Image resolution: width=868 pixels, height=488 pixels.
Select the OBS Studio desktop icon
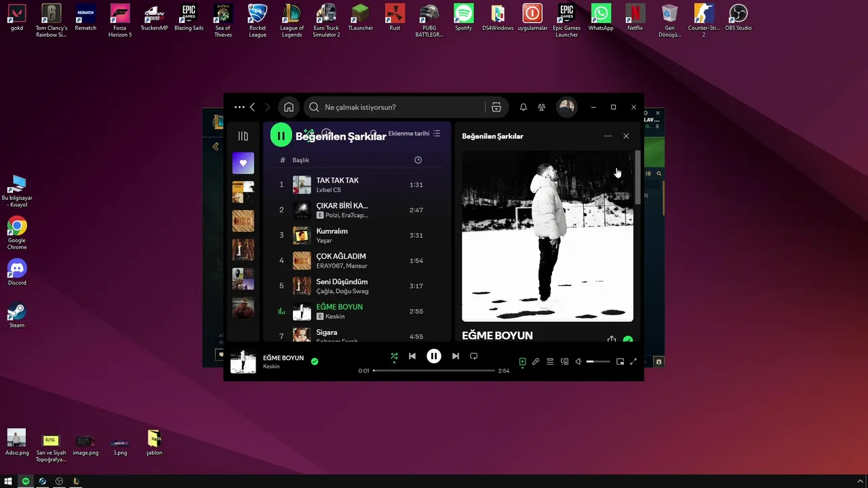738,18
